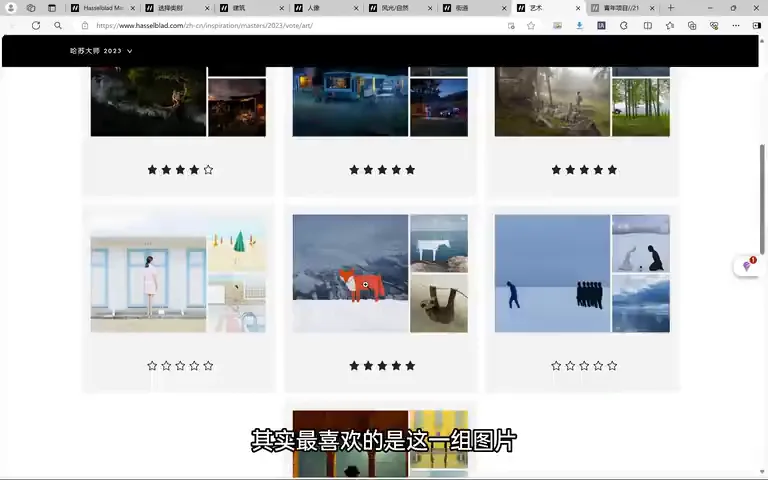The width and height of the screenshot is (768, 480).
Task: Open the kneeling figure silhouette thumbnail
Action: (x=641, y=243)
